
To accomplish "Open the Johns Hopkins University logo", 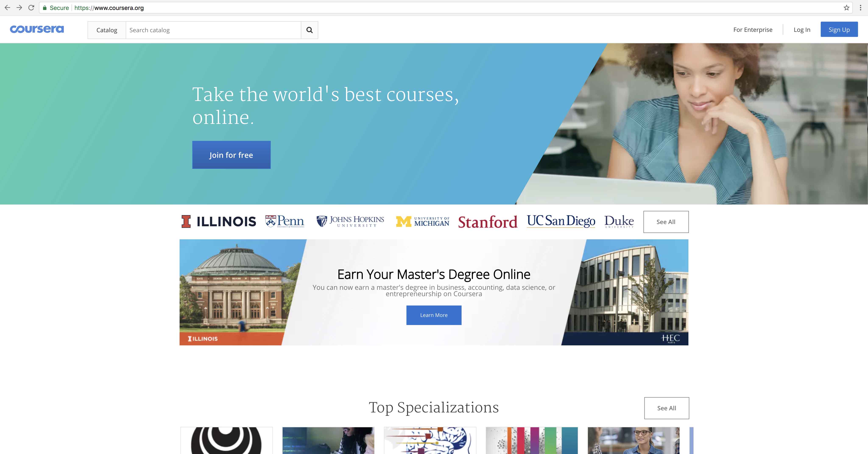I will 350,221.
